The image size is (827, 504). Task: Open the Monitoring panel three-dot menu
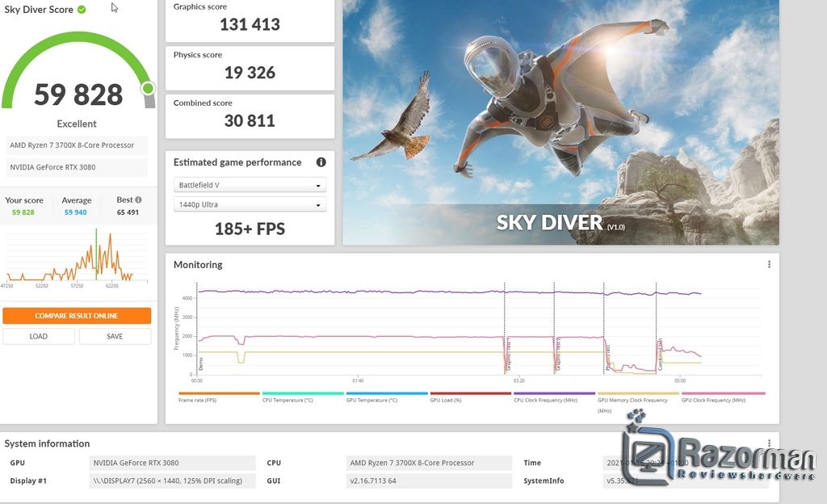click(769, 264)
